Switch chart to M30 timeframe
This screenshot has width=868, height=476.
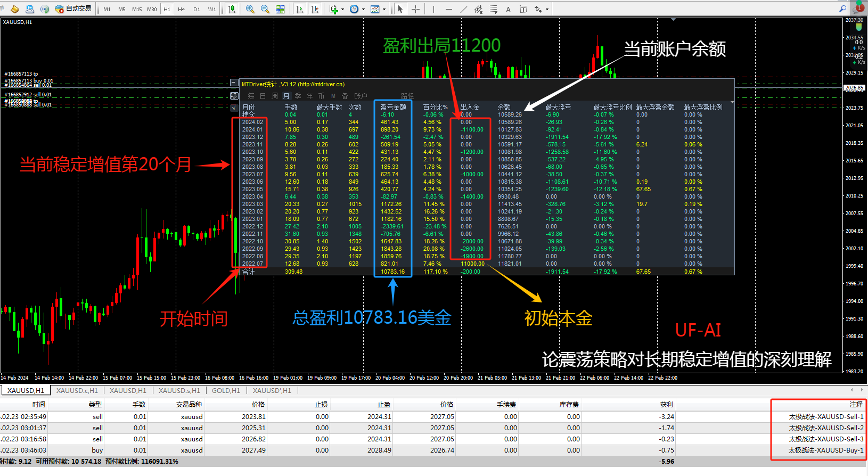(x=152, y=9)
